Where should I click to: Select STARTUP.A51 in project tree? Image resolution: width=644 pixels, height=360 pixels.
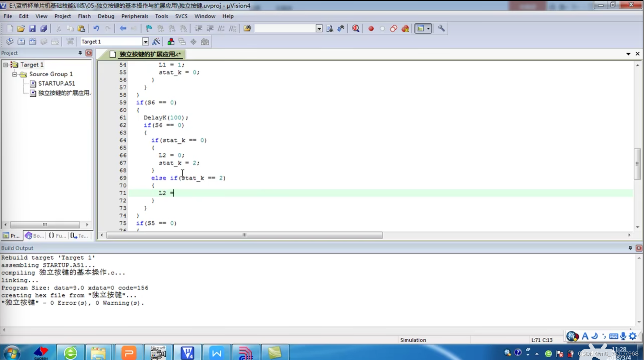56,83
